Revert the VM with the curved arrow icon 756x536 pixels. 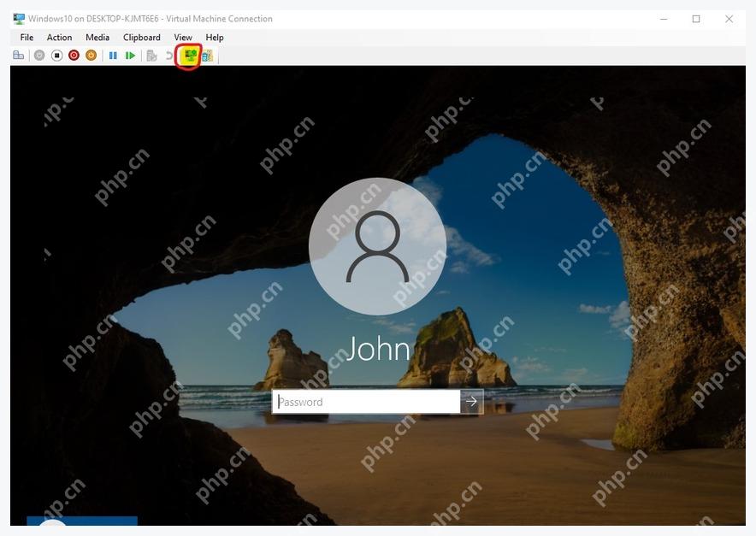click(168, 56)
